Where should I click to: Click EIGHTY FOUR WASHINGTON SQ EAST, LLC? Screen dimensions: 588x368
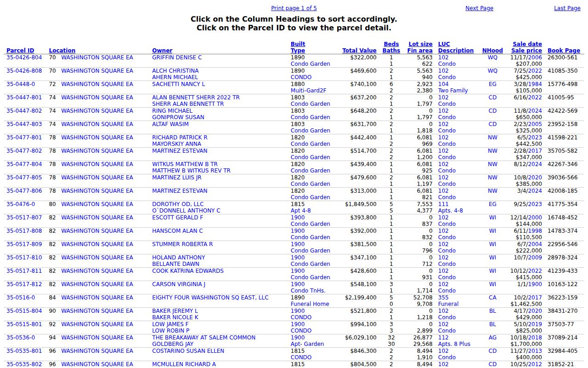pos(210,298)
